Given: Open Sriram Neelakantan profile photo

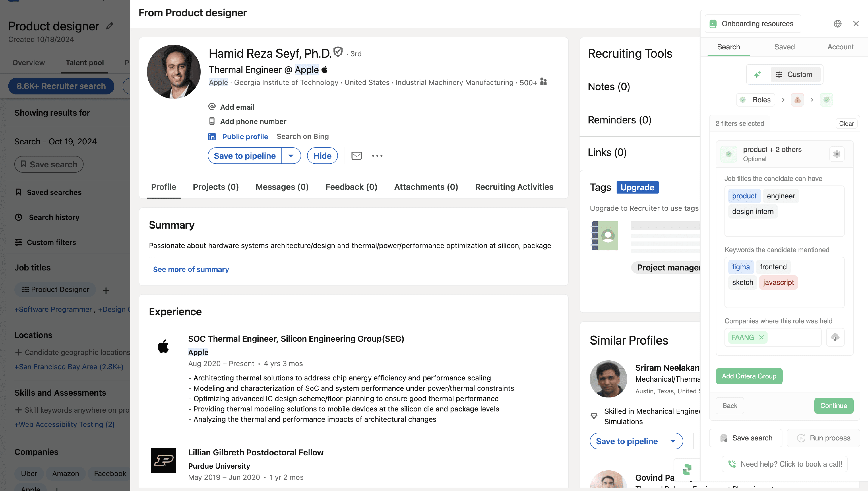Looking at the screenshot, I should (608, 379).
